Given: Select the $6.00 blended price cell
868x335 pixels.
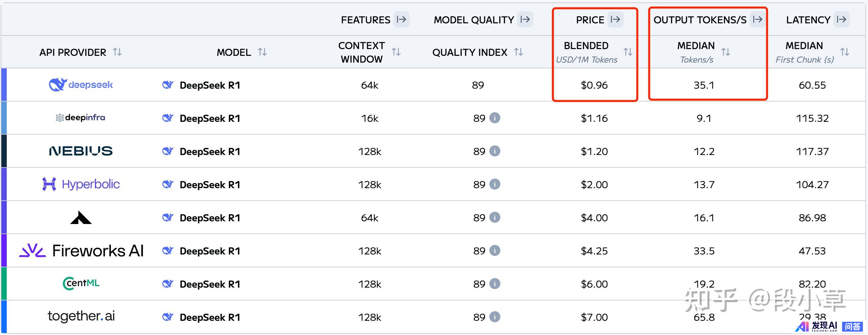Looking at the screenshot, I should (594, 284).
